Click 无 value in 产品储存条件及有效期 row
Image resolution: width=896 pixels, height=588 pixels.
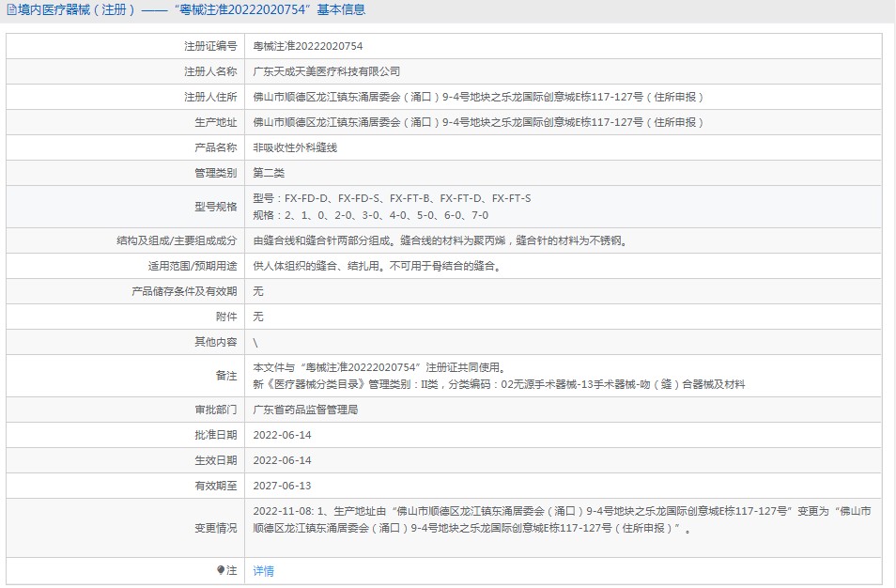click(258, 291)
